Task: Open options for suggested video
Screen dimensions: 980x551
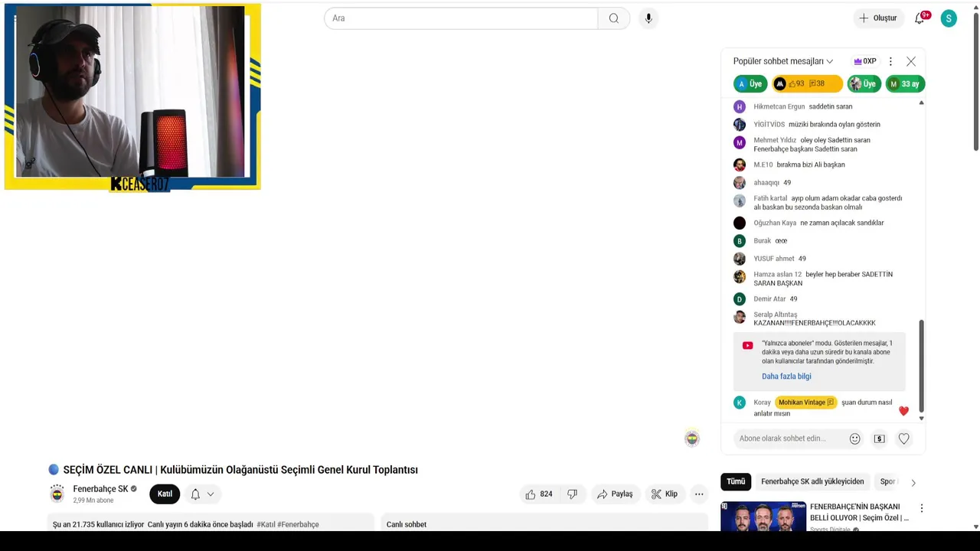Action: [x=922, y=508]
